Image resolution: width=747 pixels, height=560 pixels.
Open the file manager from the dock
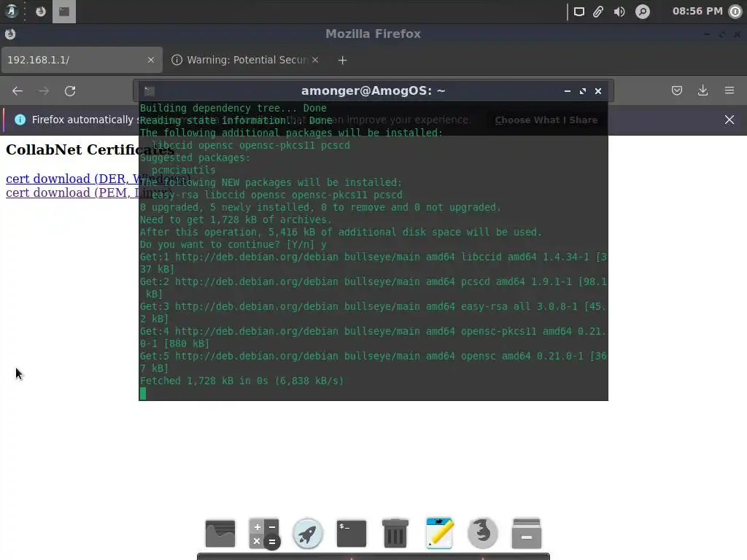tap(220, 533)
